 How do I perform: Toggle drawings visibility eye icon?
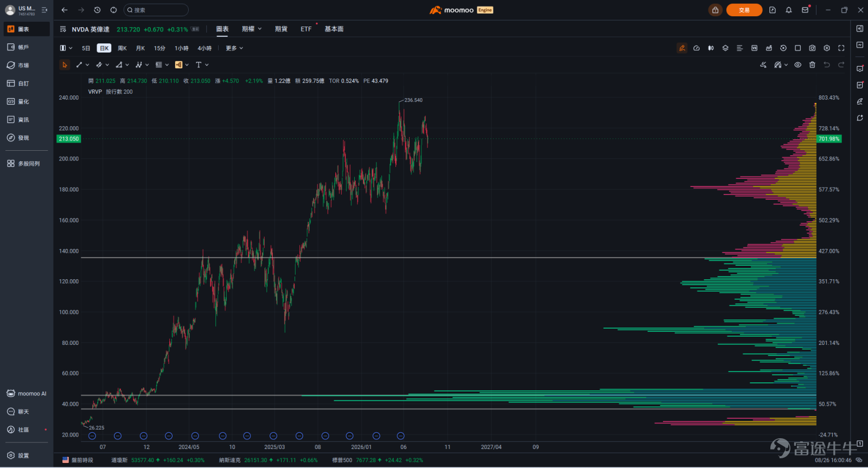(797, 65)
